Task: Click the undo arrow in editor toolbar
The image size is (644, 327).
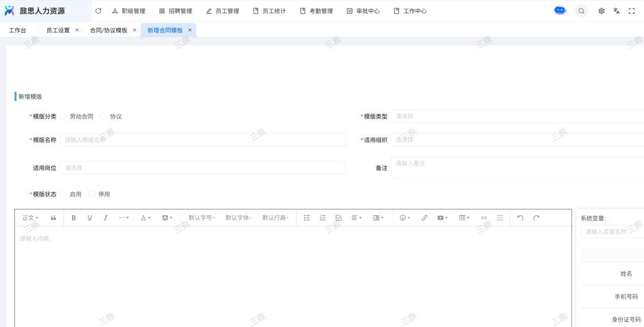Action: (x=520, y=218)
